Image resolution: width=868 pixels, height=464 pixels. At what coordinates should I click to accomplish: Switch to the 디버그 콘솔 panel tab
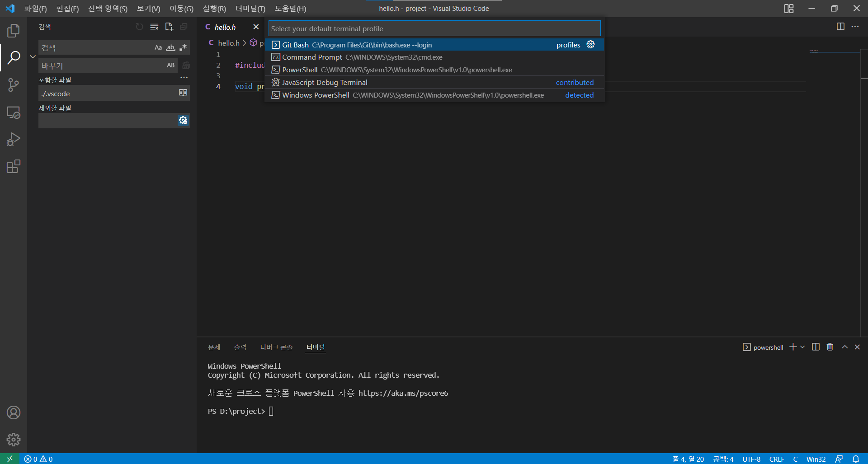(276, 347)
